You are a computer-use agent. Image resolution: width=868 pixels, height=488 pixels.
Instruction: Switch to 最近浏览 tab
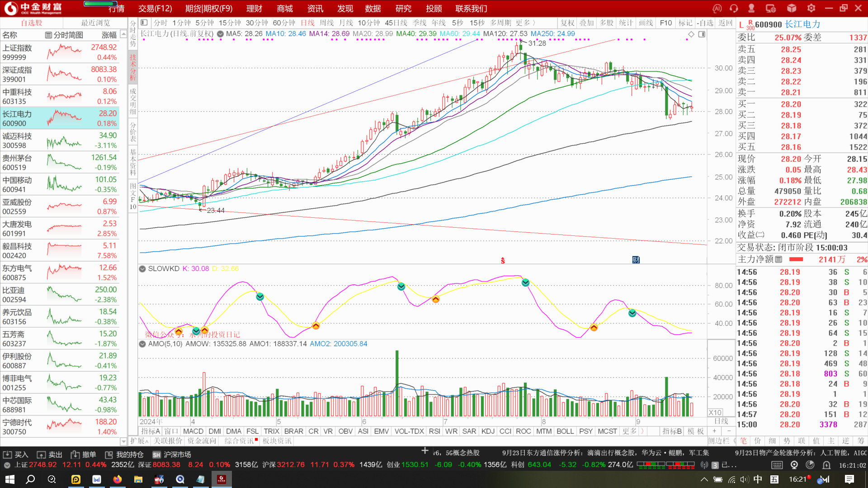click(95, 23)
